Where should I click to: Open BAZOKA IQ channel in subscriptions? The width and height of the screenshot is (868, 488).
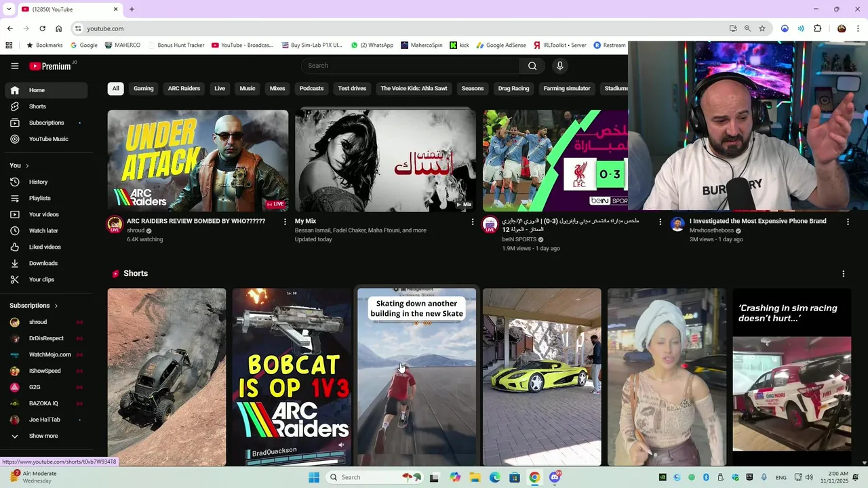click(46, 403)
